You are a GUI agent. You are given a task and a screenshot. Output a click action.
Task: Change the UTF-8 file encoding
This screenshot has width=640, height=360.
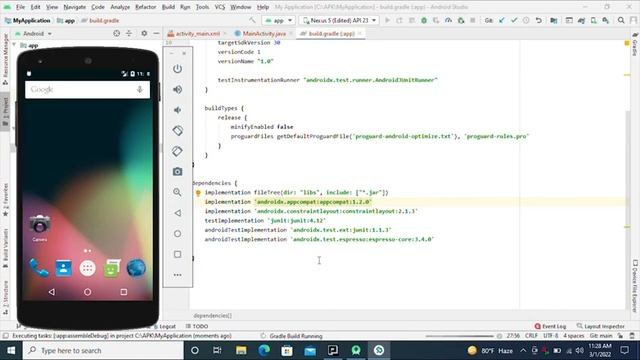(550, 336)
